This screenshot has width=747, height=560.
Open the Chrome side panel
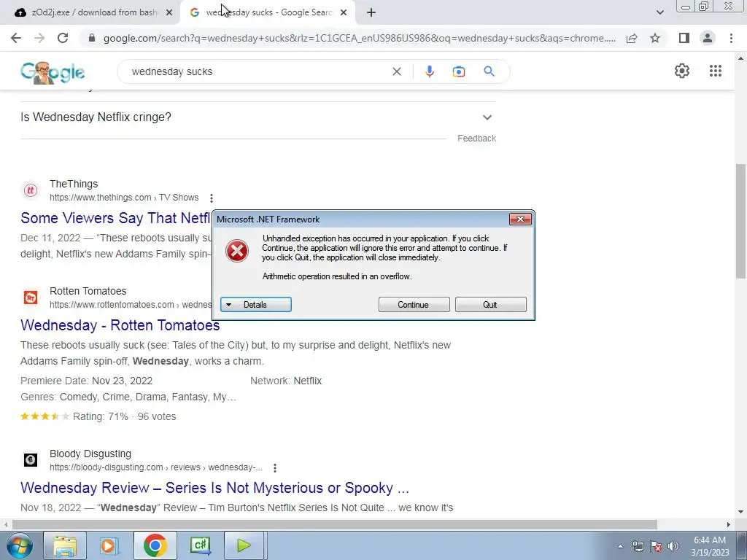pos(684,38)
